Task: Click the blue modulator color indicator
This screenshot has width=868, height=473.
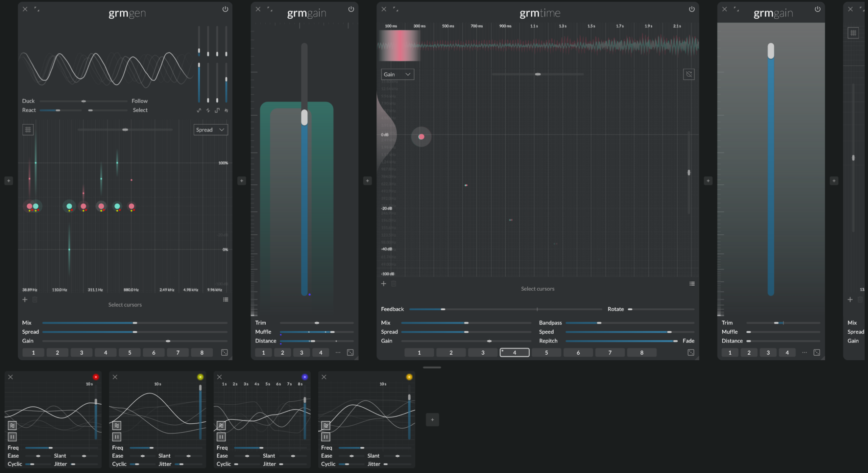Action: (305, 377)
